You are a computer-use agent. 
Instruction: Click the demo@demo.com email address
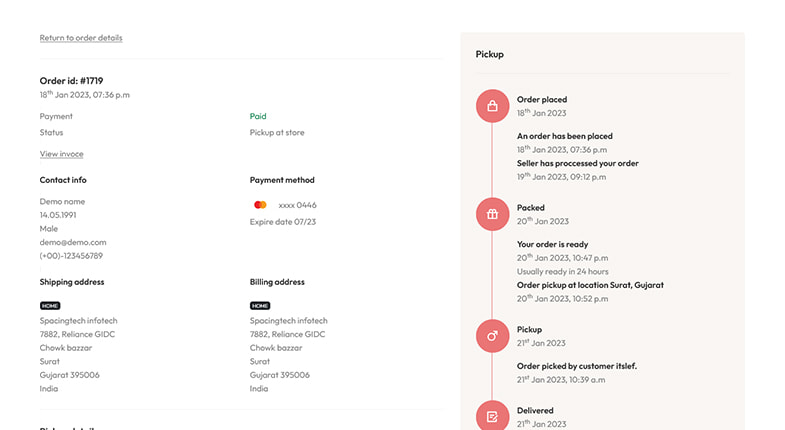(73, 242)
